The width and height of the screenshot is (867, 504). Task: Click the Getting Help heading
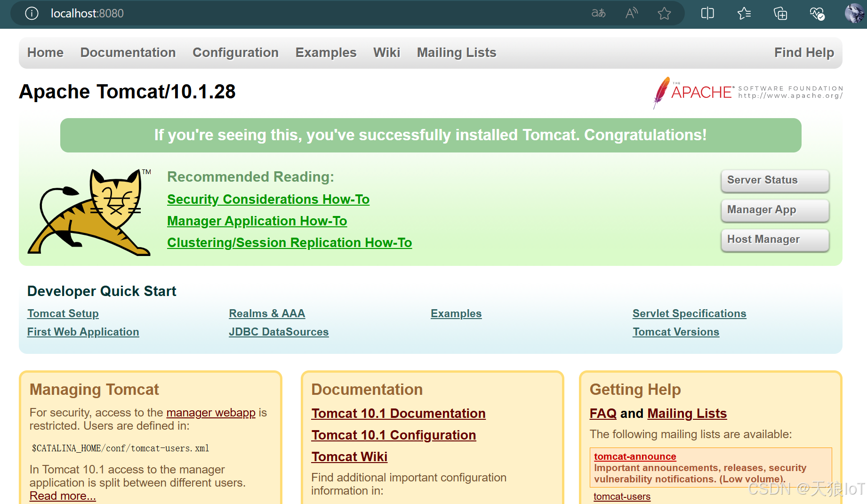pyautogui.click(x=635, y=390)
